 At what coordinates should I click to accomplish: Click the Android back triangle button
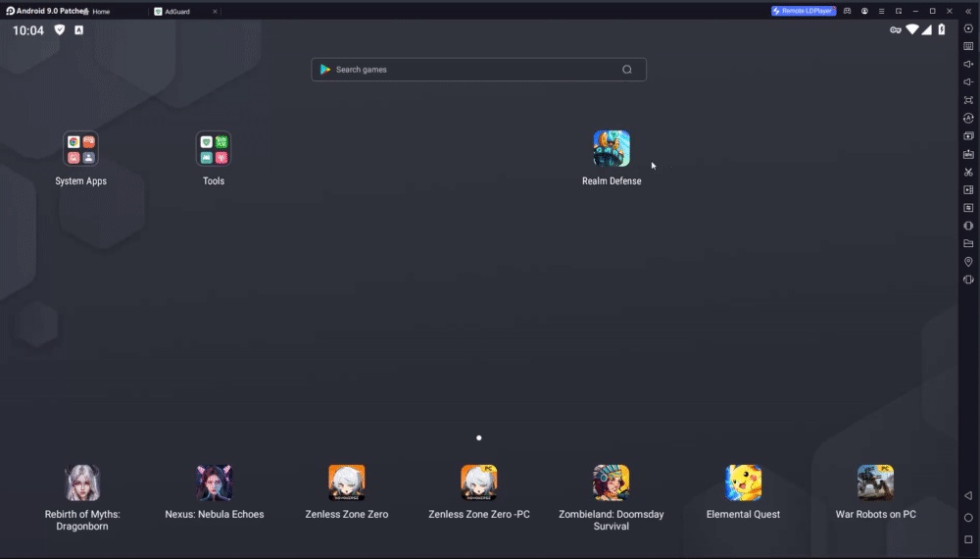[x=968, y=496]
